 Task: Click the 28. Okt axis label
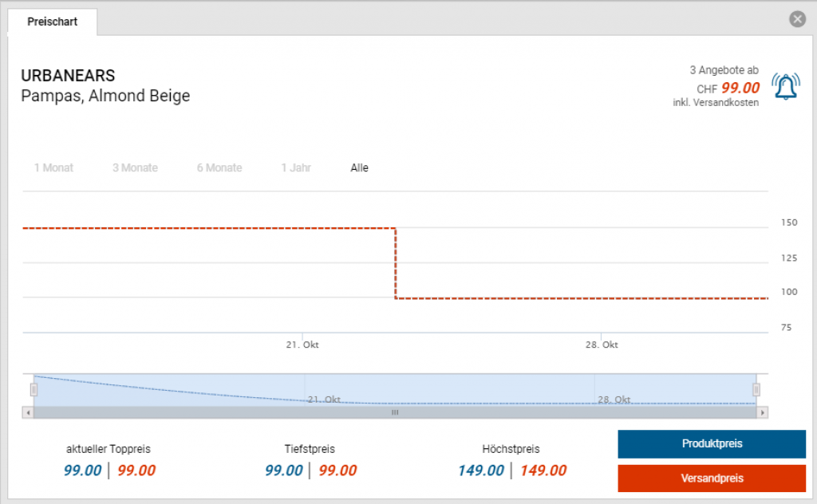pyautogui.click(x=601, y=345)
